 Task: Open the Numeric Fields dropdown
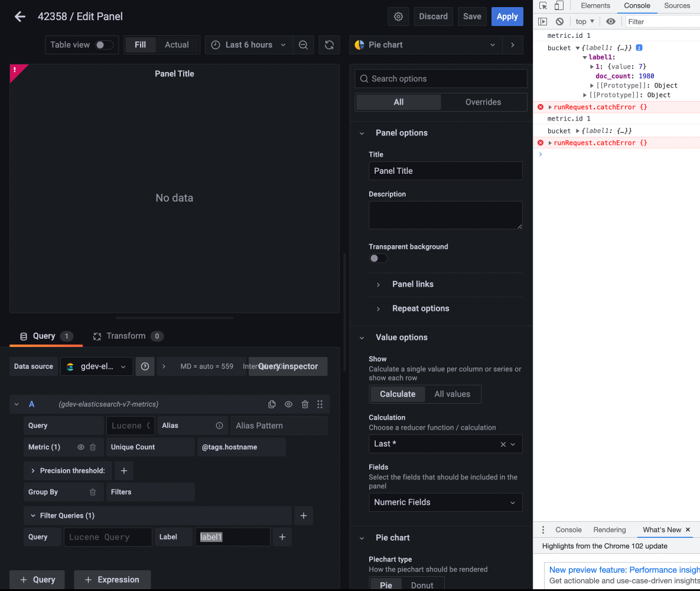point(445,502)
